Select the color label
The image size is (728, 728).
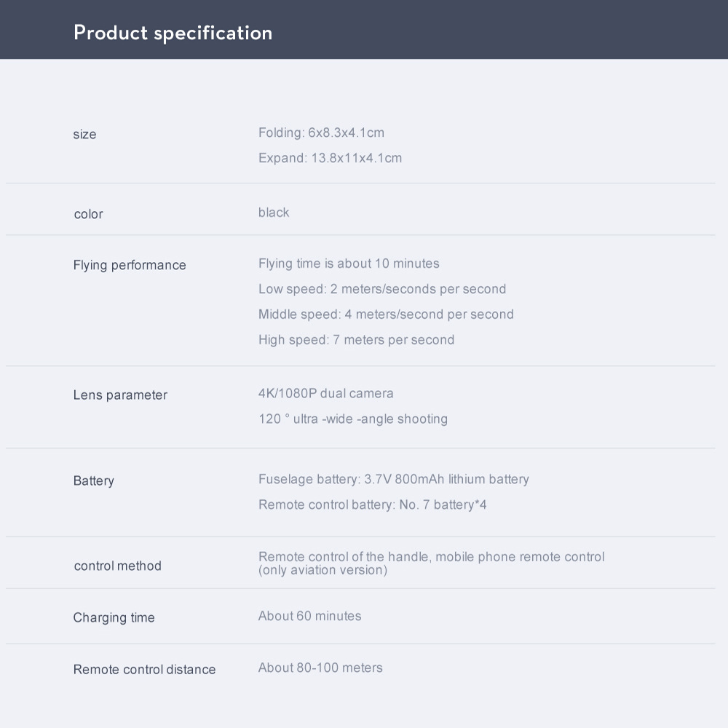tap(88, 214)
